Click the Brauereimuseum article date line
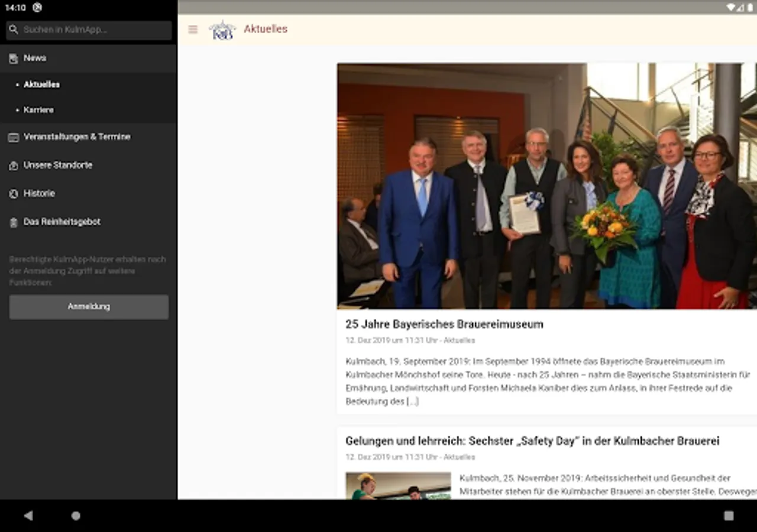The width and height of the screenshot is (757, 532). [410, 340]
